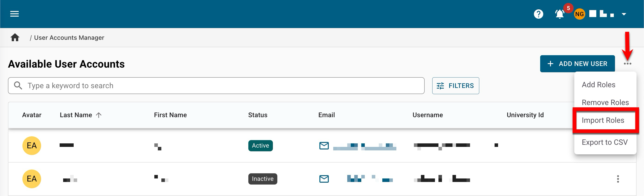Expand the user profile dropdown arrow
This screenshot has height=196, width=644.
pyautogui.click(x=624, y=14)
